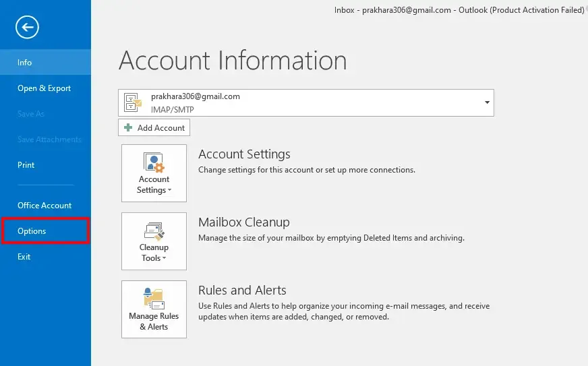Open the Open & Export section
Screen dimensions: 588x366
(45, 88)
